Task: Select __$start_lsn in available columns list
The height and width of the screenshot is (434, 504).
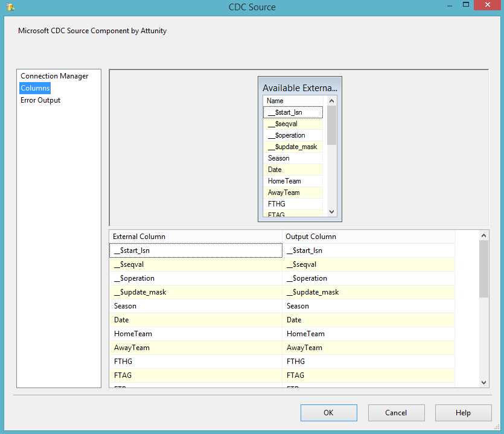Action: [x=293, y=112]
